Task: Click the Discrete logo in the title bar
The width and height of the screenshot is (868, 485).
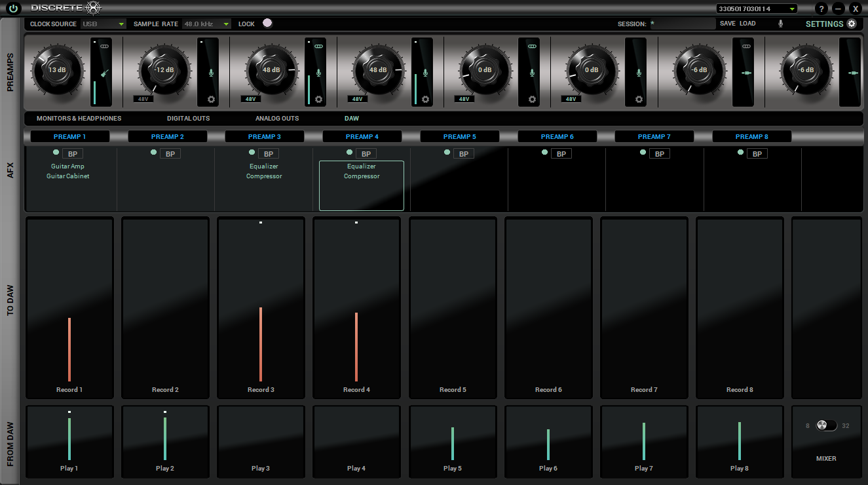Action: (x=66, y=9)
